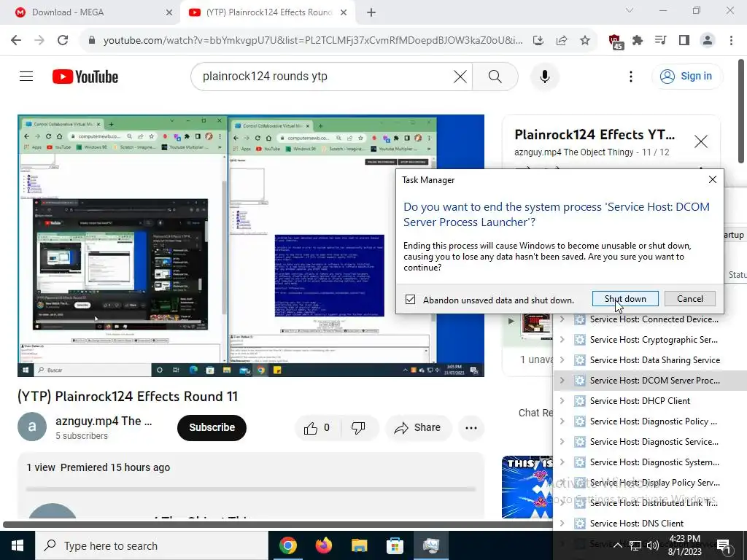Clear the YouTube search text with X
This screenshot has width=747, height=560.
tap(460, 76)
